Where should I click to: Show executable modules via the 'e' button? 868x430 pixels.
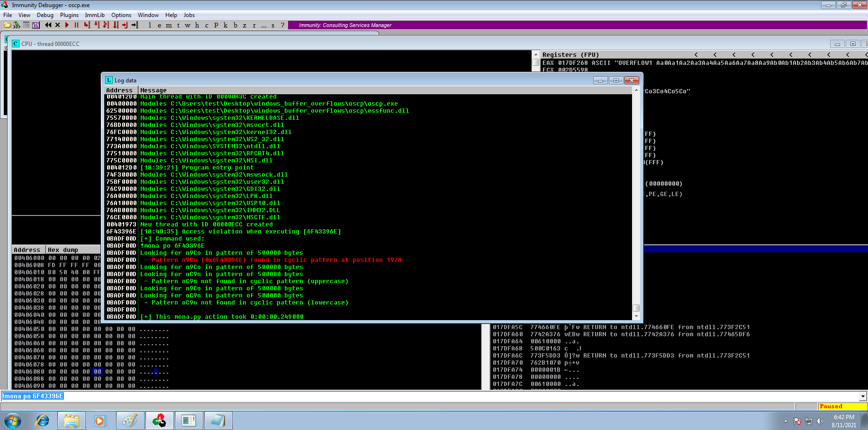pyautogui.click(x=159, y=25)
